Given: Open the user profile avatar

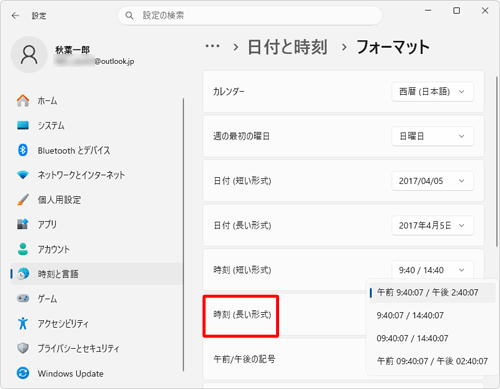Looking at the screenshot, I should pos(29,55).
